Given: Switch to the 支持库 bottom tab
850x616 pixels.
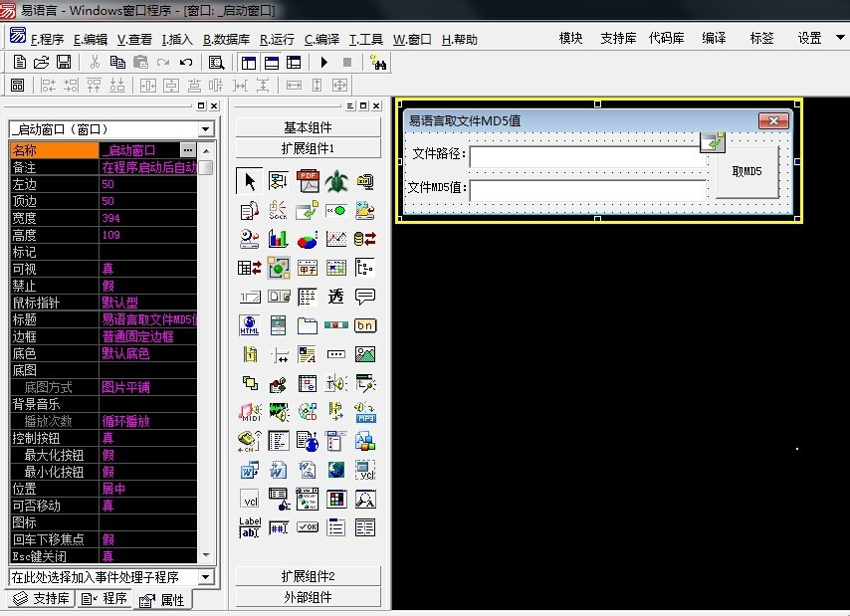Looking at the screenshot, I should (x=42, y=599).
